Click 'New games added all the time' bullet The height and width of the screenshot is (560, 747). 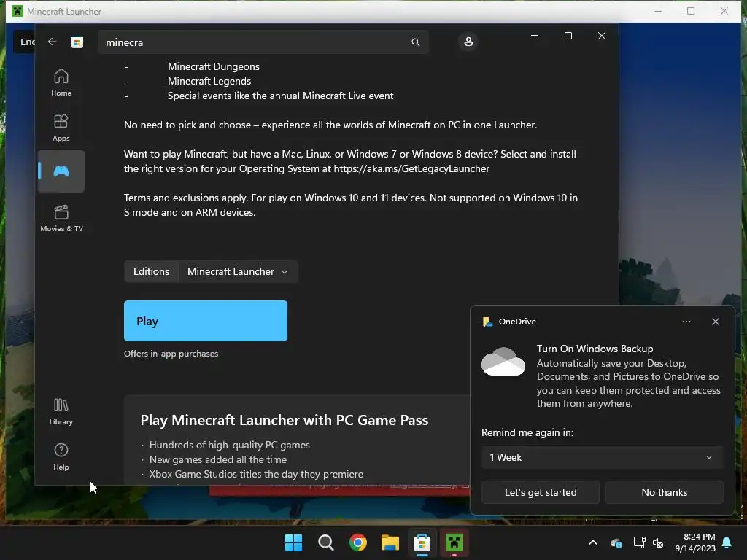coord(217,459)
